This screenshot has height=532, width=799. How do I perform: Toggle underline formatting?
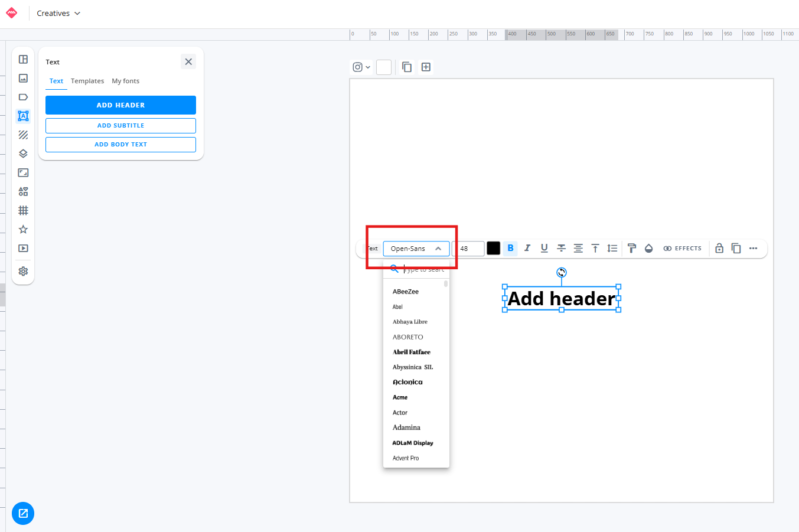[544, 249]
